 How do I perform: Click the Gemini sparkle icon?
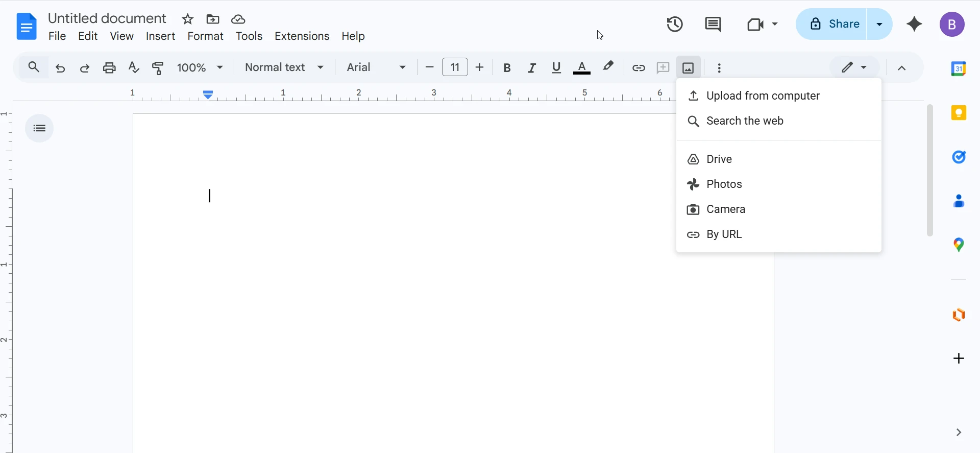tap(914, 24)
